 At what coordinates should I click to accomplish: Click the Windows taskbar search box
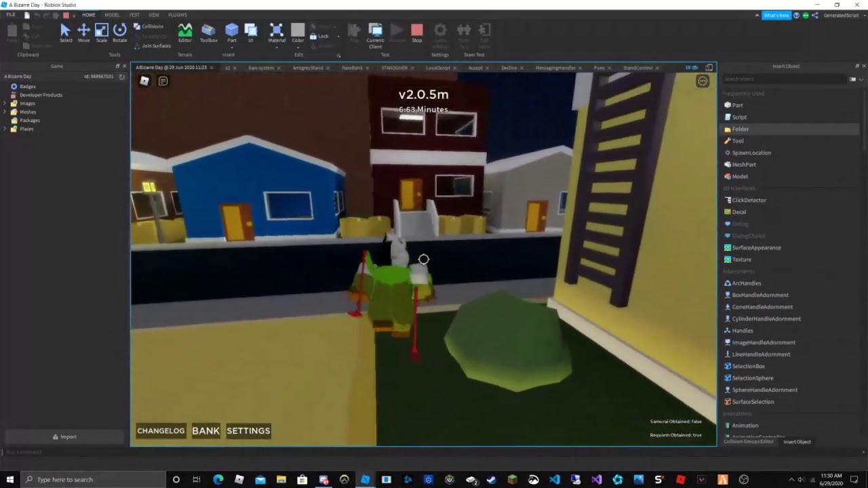(x=93, y=480)
